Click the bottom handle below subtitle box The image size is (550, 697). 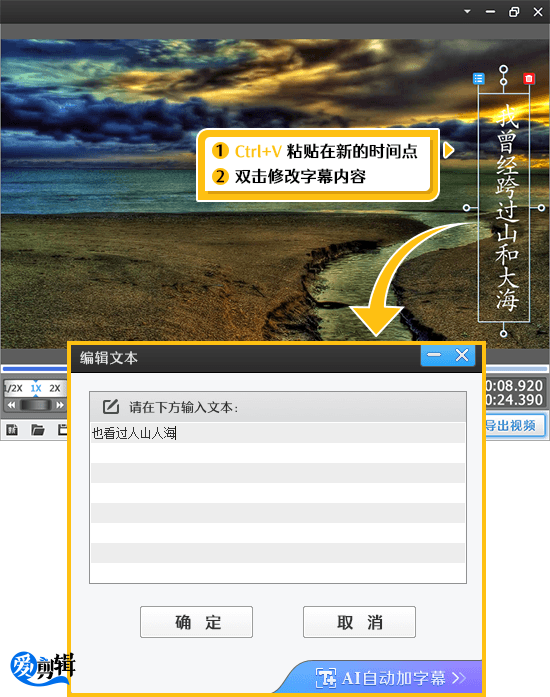[503, 333]
